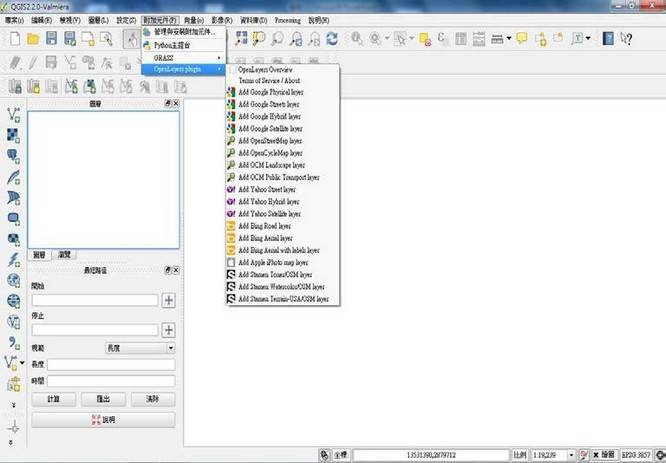Image resolution: width=666 pixels, height=463 pixels.
Task: Open the field calculator icon
Action: (479, 39)
